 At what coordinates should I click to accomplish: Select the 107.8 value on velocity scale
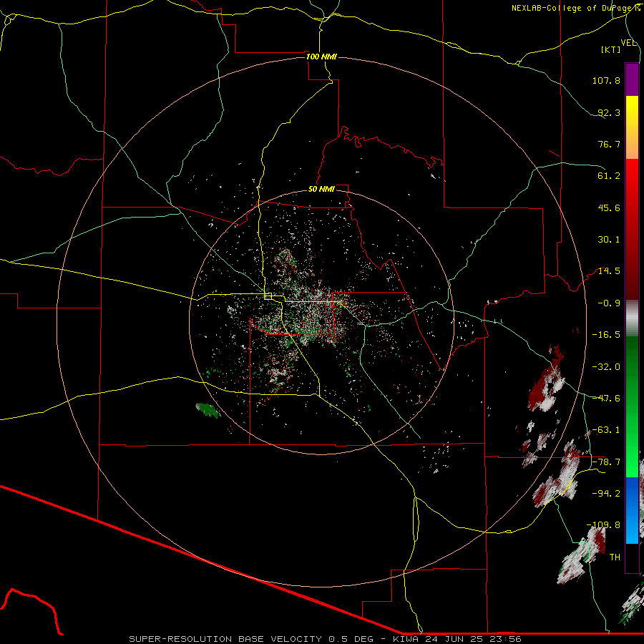[606, 80]
